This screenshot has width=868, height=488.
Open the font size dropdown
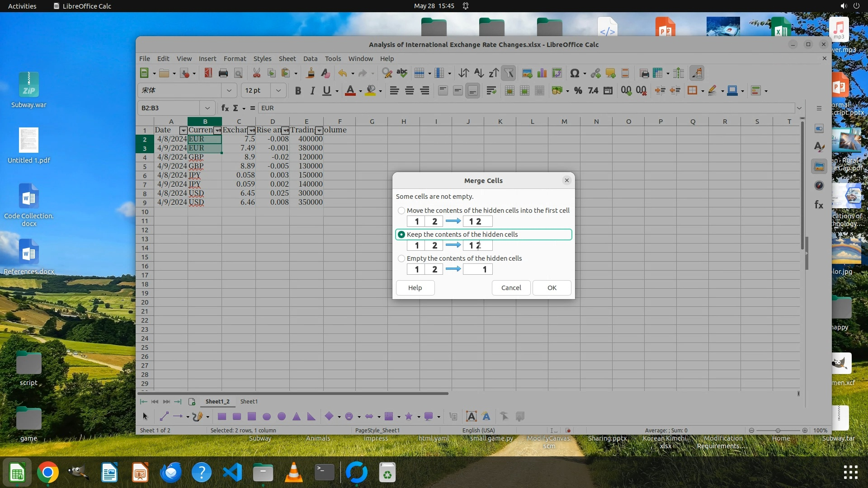pyautogui.click(x=278, y=90)
